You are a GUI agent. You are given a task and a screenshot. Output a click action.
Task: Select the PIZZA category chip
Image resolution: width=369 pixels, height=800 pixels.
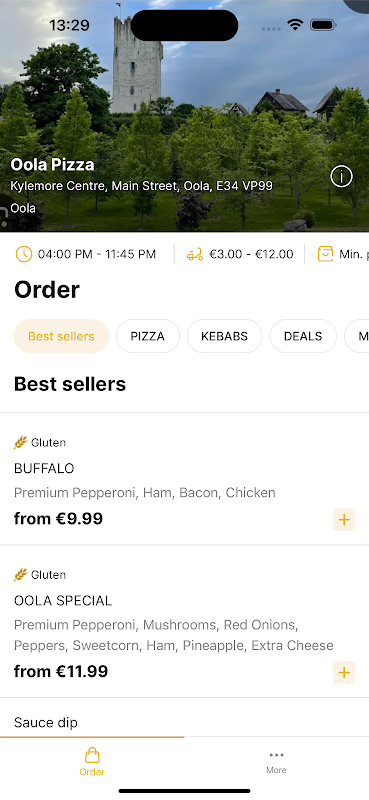pos(147,336)
